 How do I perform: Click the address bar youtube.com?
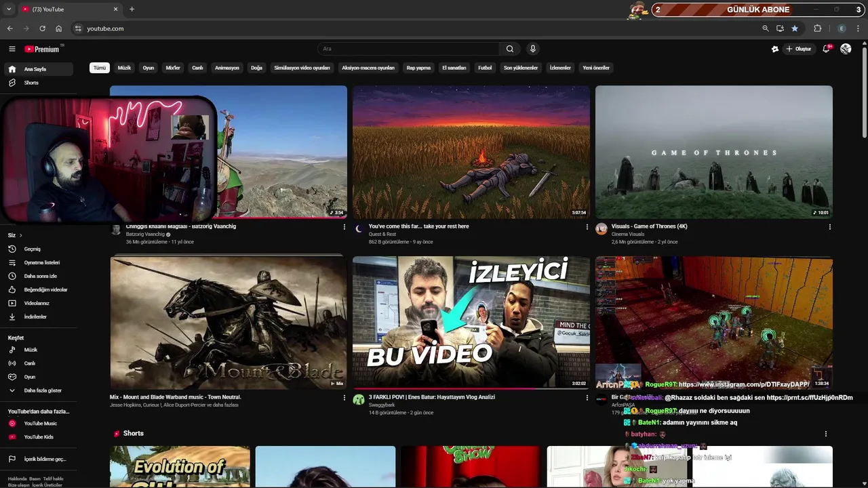[x=105, y=28]
